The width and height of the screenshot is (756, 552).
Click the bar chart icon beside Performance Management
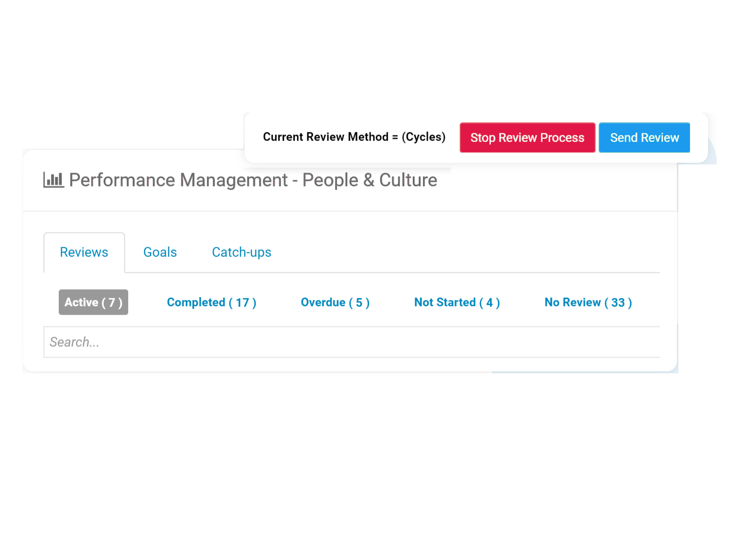pos(54,180)
